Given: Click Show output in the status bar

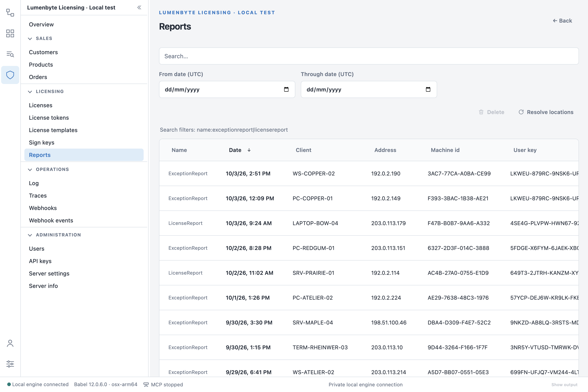Looking at the screenshot, I should 564,385.
